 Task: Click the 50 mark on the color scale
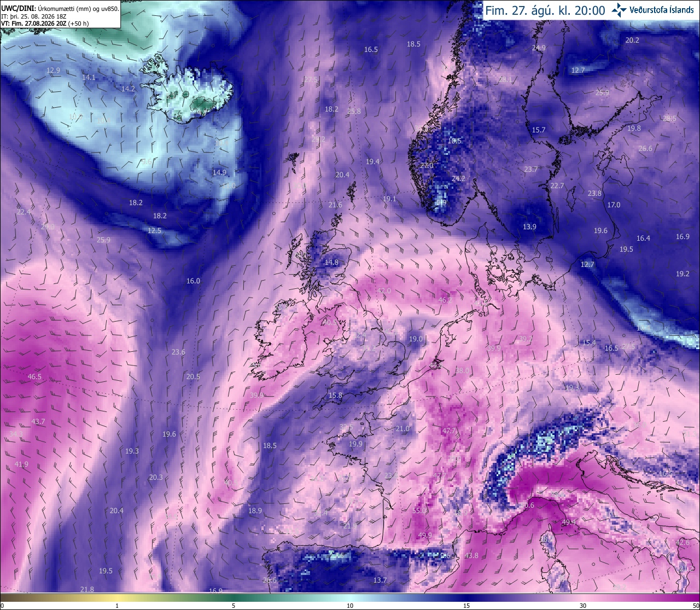(x=695, y=606)
